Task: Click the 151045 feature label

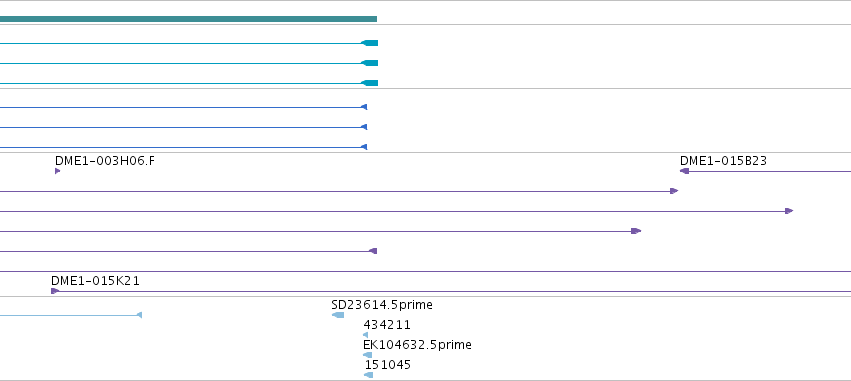Action: (x=387, y=365)
